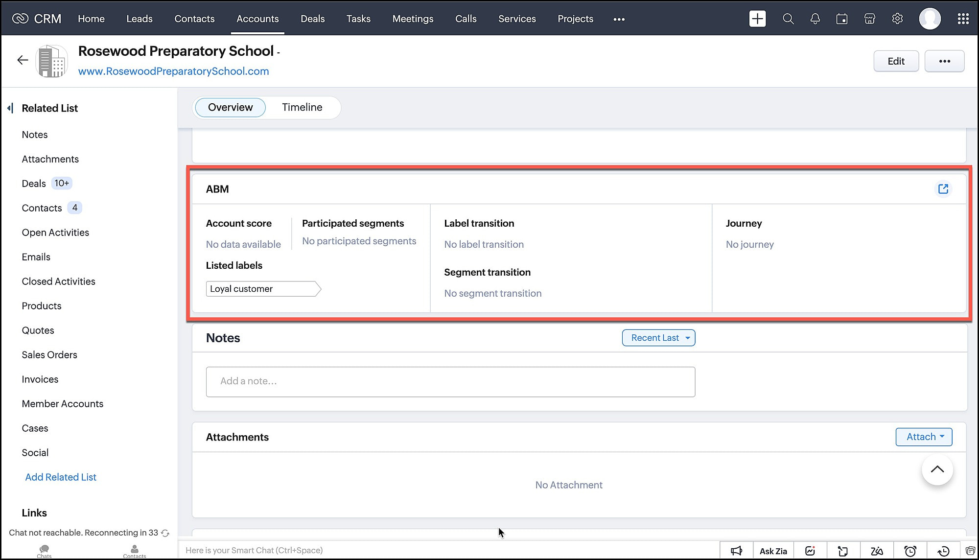
Task: Click the quick create plus icon
Action: (757, 19)
